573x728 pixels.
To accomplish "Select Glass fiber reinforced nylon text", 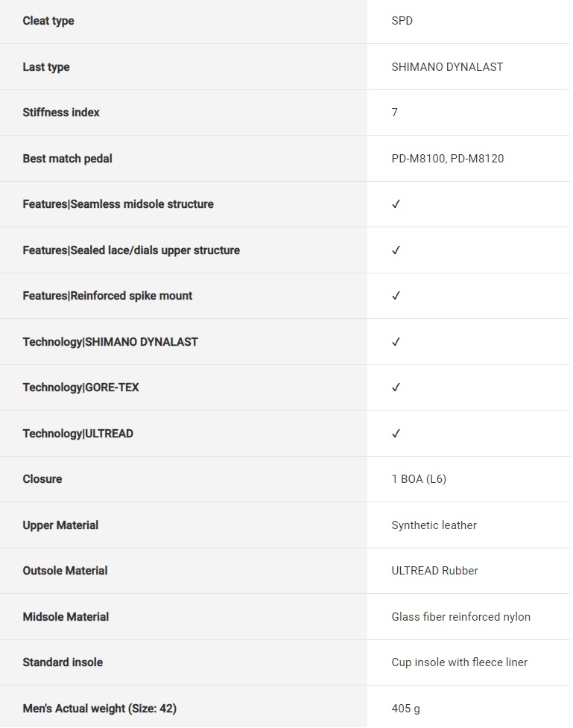I will coord(460,617).
